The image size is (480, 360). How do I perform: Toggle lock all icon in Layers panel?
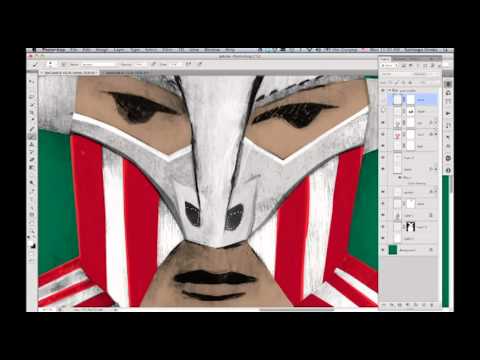point(410,82)
